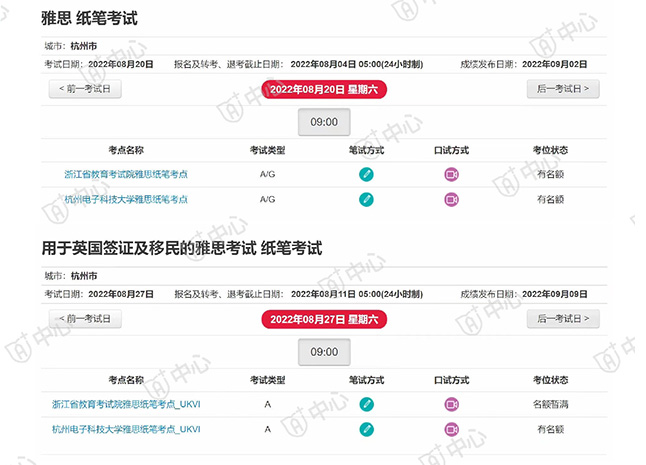Viewport: 646px width, 465px height.
Task: Go to 后一考试日 in 雅思 纸笔考试 section
Action: (563, 89)
